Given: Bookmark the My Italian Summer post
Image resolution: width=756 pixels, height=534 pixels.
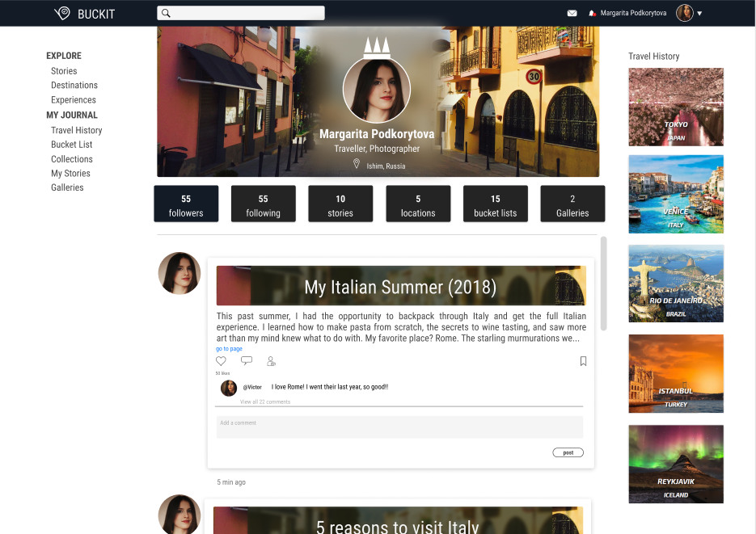Looking at the screenshot, I should (583, 361).
